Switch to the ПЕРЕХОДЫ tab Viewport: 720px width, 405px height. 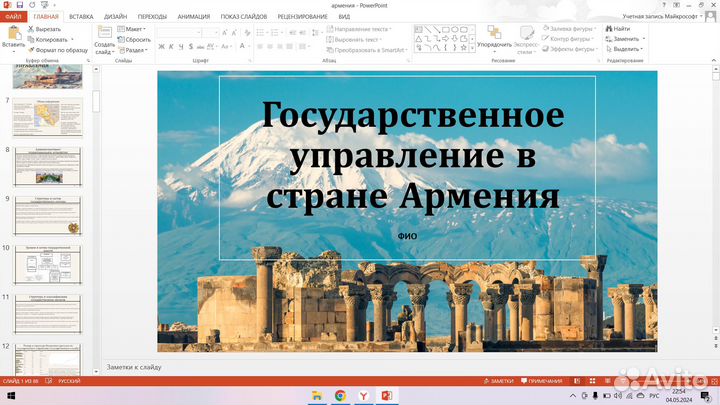coord(152,17)
